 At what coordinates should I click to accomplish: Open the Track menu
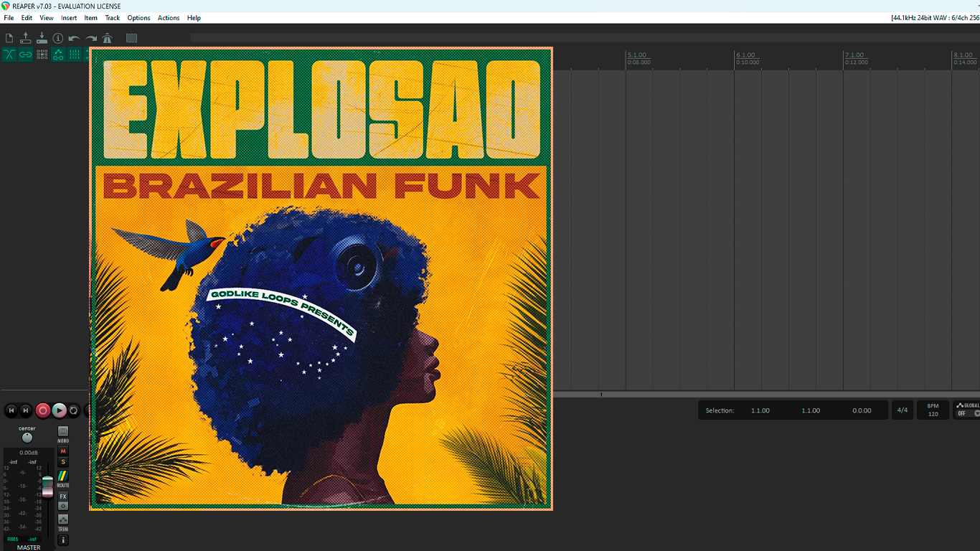coord(113,18)
